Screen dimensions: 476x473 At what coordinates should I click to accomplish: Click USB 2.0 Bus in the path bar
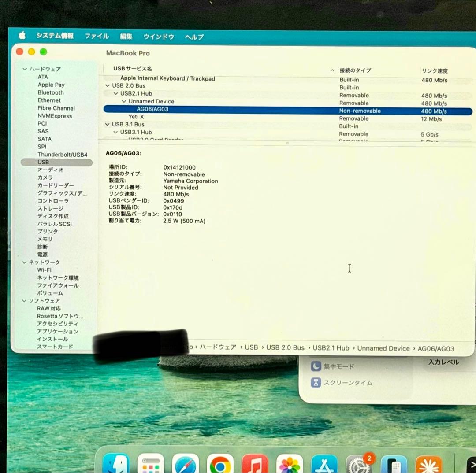point(285,348)
